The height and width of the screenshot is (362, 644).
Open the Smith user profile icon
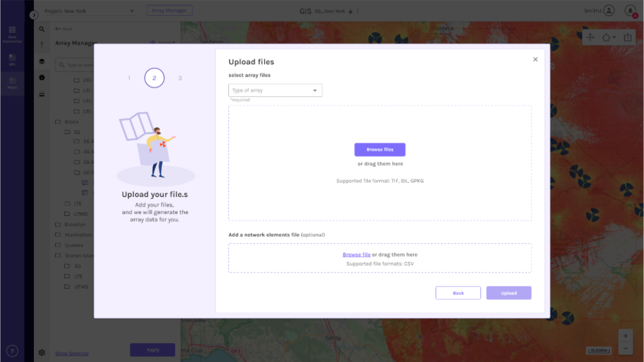pos(609,11)
